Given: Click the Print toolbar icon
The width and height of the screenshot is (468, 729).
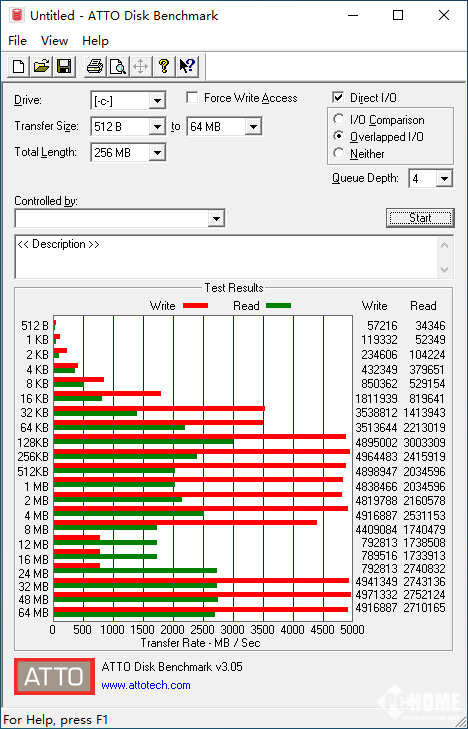Looking at the screenshot, I should [x=95, y=66].
